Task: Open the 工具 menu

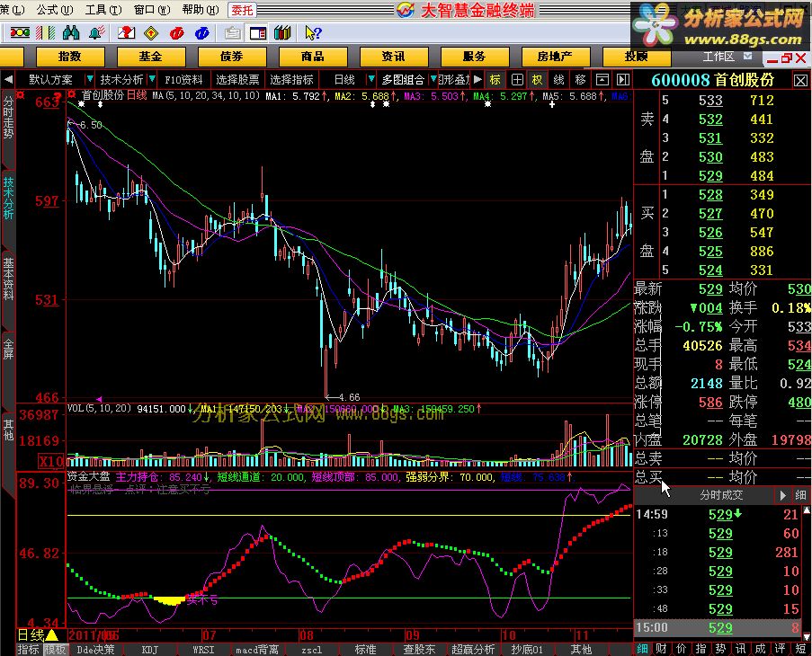Action: pos(103,9)
